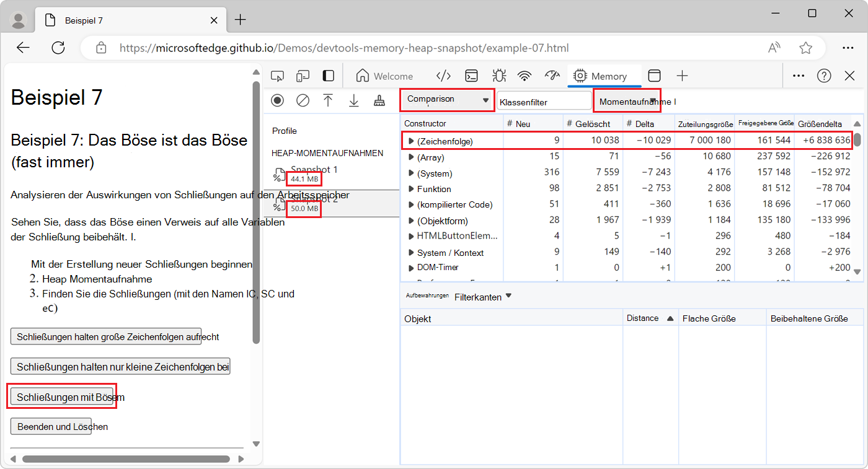Click the Schließungen mit Bösem button
Viewport: 868px width, 469px height.
61,397
